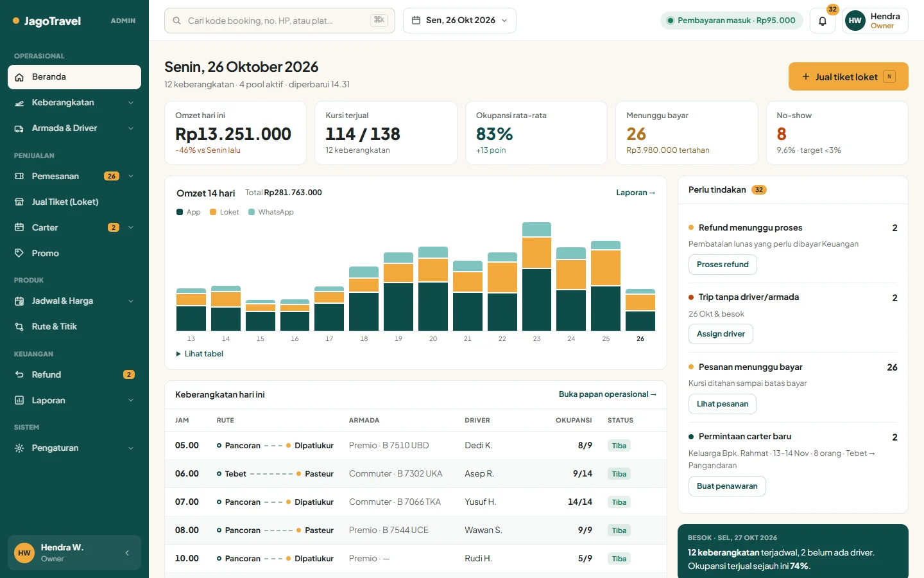Click the Pengaturan gear icon
The width and height of the screenshot is (924, 578).
19,448
